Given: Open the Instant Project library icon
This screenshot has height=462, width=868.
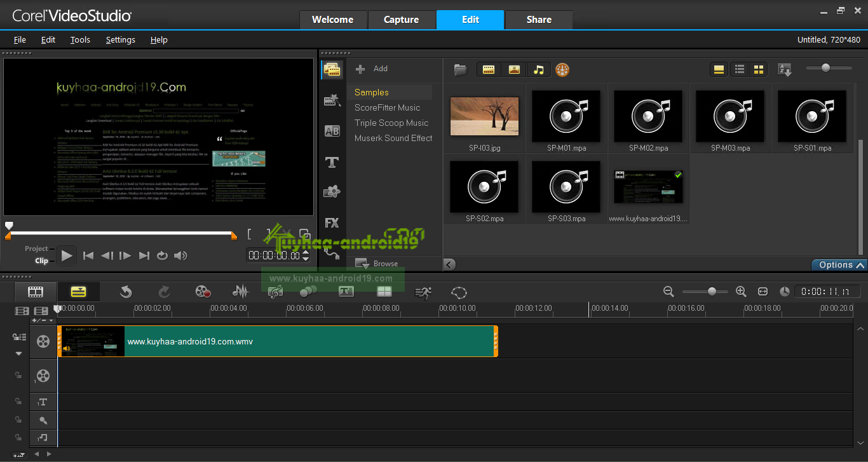Looking at the screenshot, I should pos(332,100).
